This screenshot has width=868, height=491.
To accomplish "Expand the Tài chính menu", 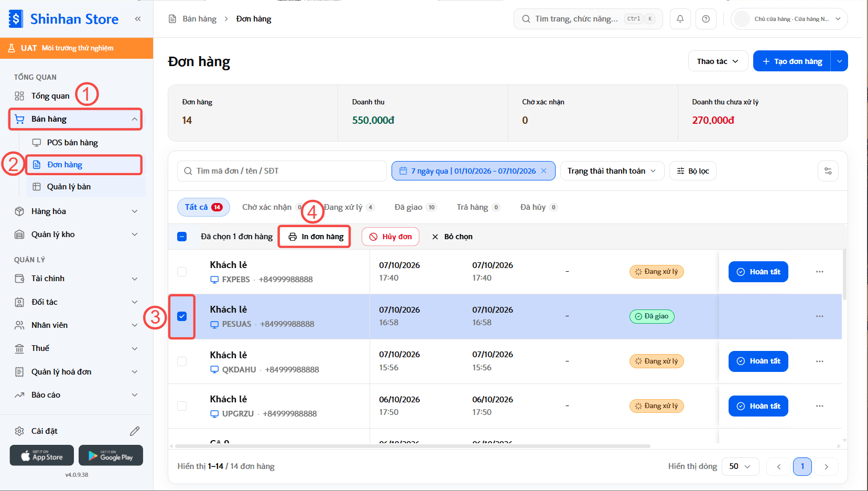I will coord(77,279).
